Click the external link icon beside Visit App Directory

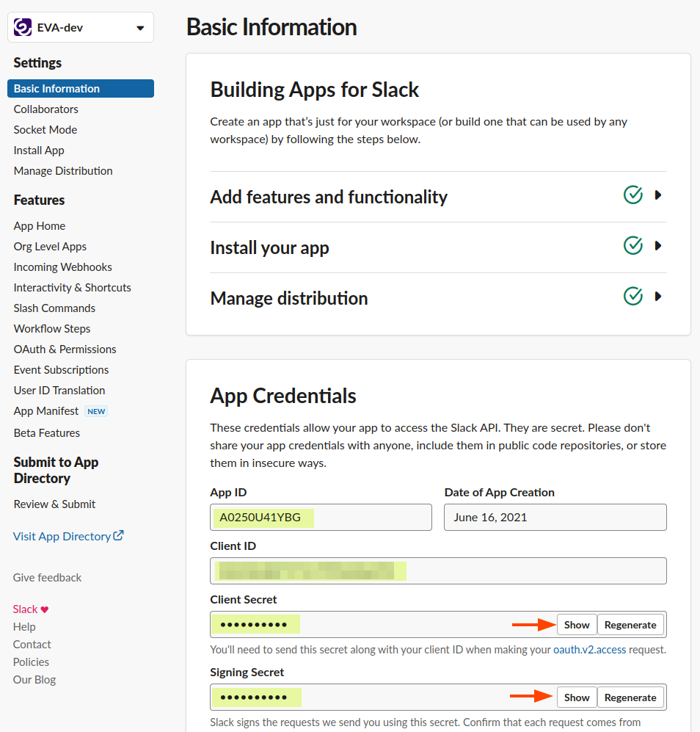tap(118, 536)
